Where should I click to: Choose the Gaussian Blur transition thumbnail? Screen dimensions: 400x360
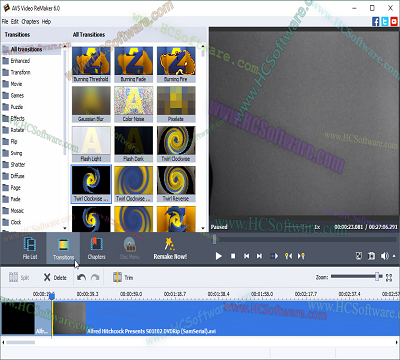tap(91, 104)
